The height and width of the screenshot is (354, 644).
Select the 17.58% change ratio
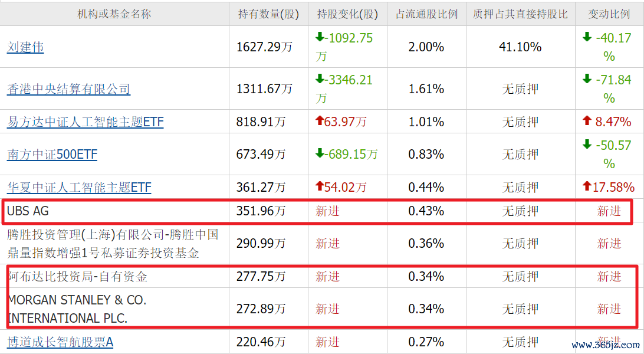[x=608, y=187]
